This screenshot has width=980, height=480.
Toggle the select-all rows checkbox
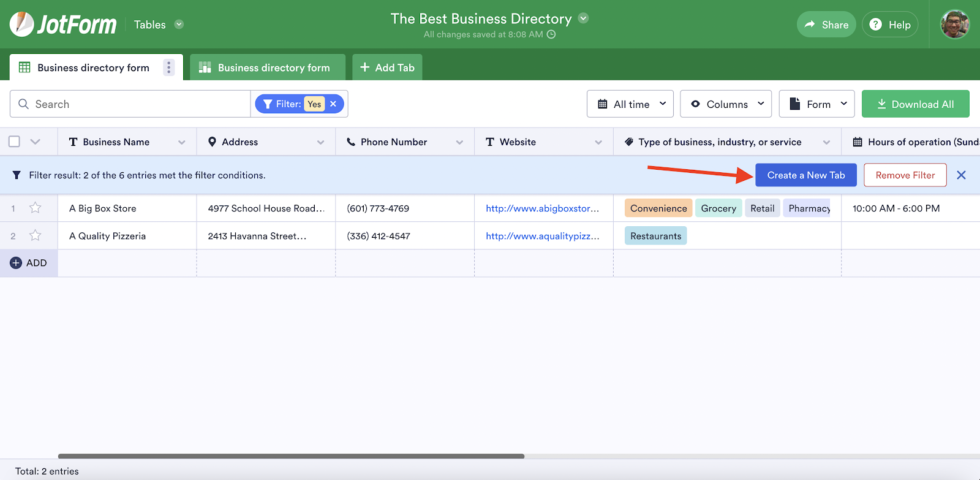tap(15, 142)
